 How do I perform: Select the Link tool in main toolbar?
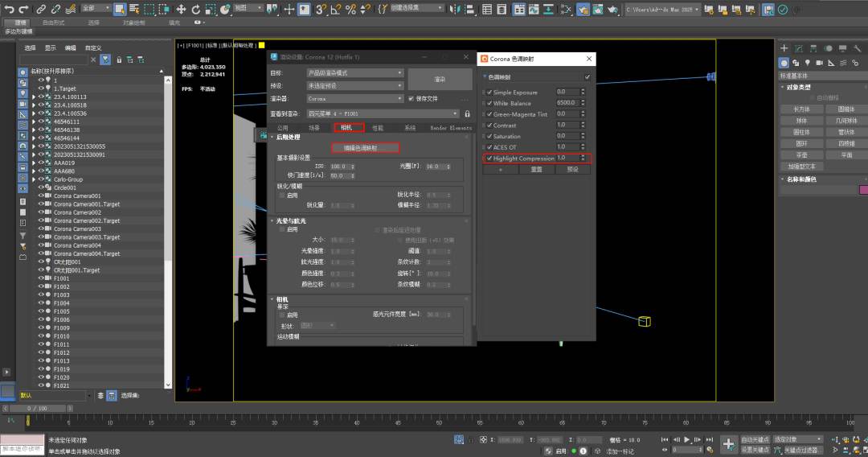pyautogui.click(x=41, y=9)
